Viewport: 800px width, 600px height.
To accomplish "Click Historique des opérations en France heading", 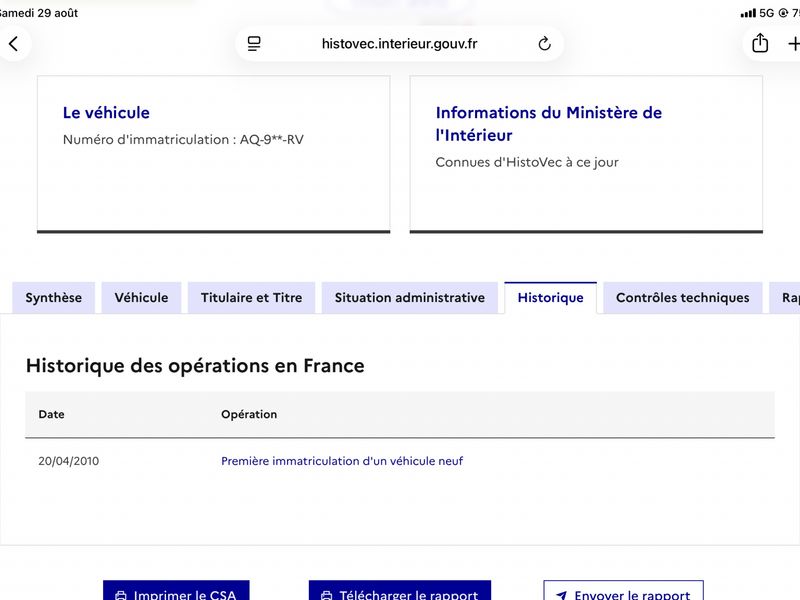I will (195, 366).
